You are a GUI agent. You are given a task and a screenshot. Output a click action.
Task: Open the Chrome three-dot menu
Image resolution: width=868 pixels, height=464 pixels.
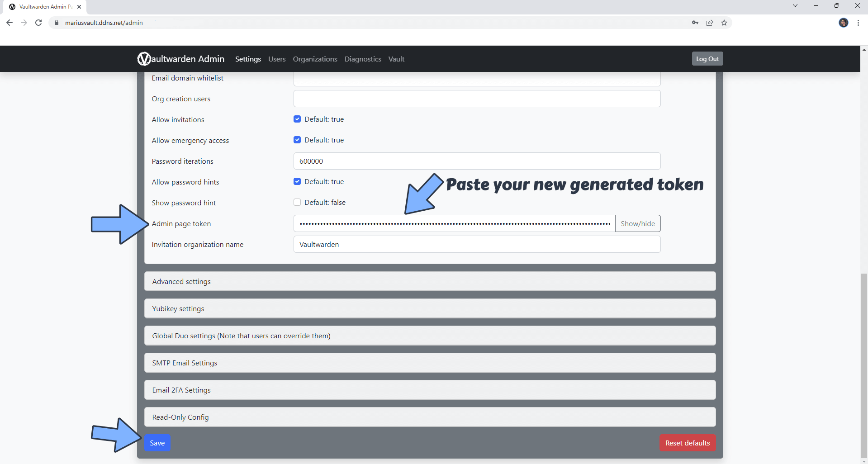pos(858,23)
